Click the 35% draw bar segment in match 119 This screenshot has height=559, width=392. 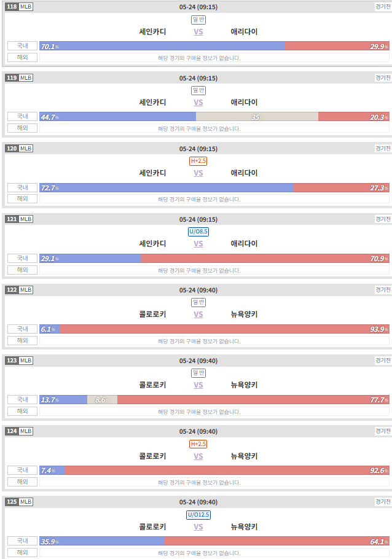pos(257,117)
